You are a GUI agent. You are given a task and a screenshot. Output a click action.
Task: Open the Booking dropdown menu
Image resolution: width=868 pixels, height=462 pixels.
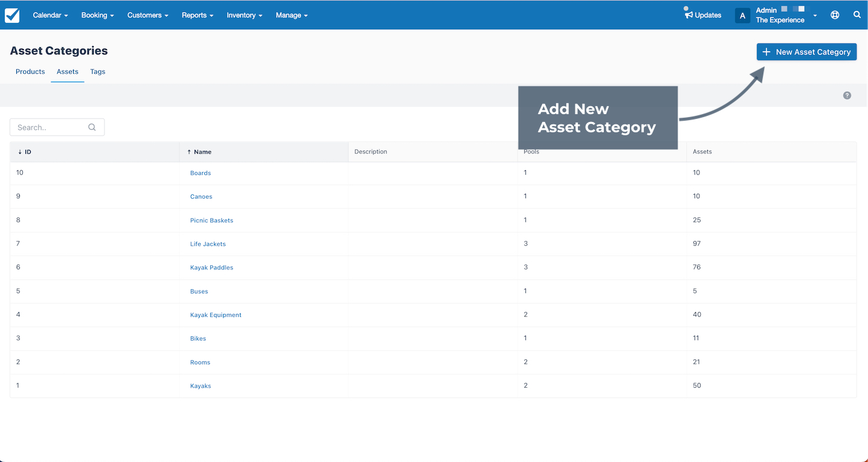pos(97,15)
